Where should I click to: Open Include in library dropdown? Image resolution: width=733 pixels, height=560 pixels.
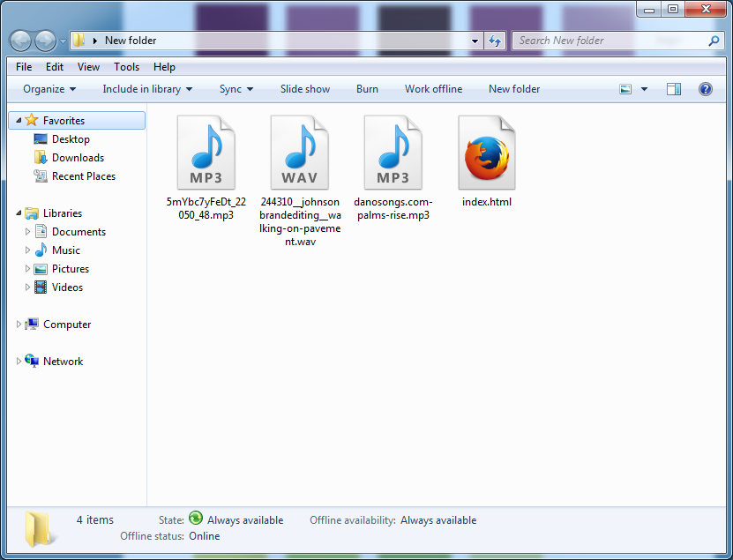pyautogui.click(x=147, y=89)
